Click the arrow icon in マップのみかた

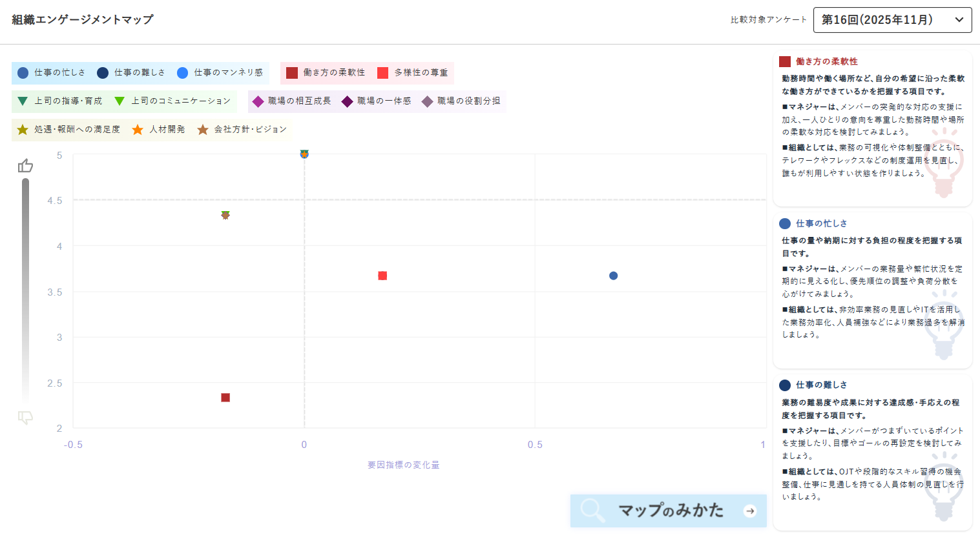click(x=750, y=511)
